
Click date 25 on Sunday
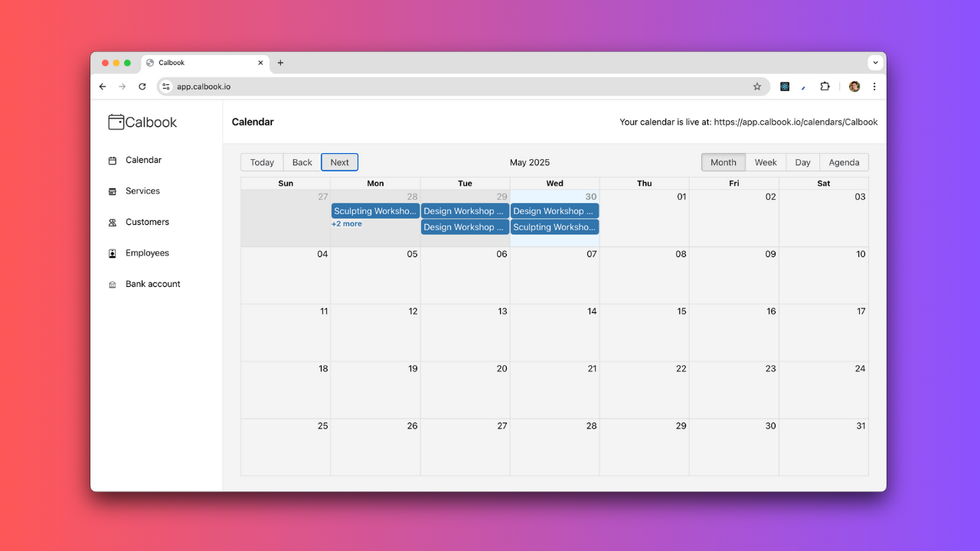(322, 426)
